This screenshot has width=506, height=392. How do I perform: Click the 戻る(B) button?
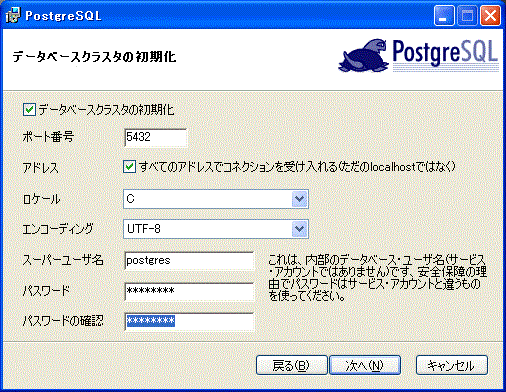coord(291,365)
